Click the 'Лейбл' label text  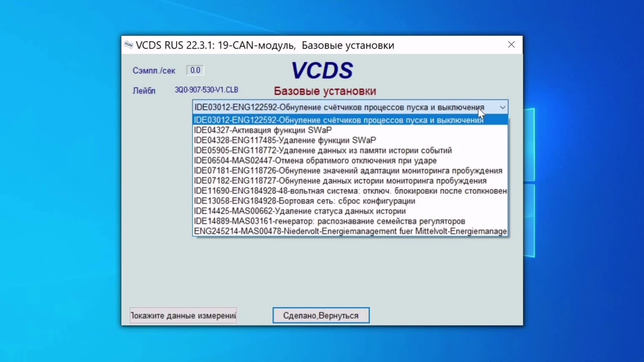pos(144,91)
